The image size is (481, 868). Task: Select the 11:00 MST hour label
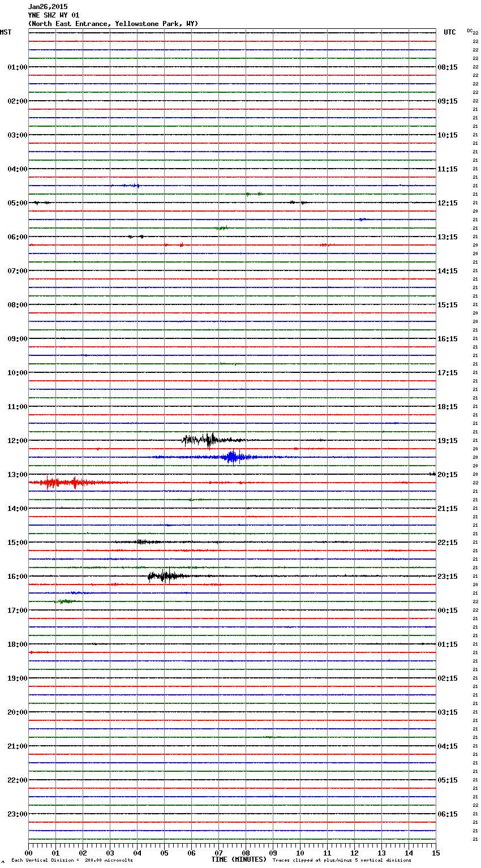(x=18, y=407)
